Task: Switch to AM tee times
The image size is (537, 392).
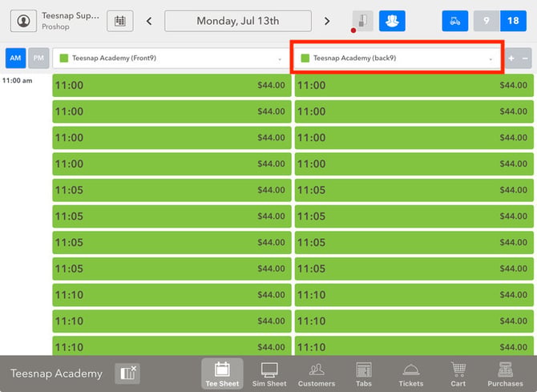Action: point(15,58)
